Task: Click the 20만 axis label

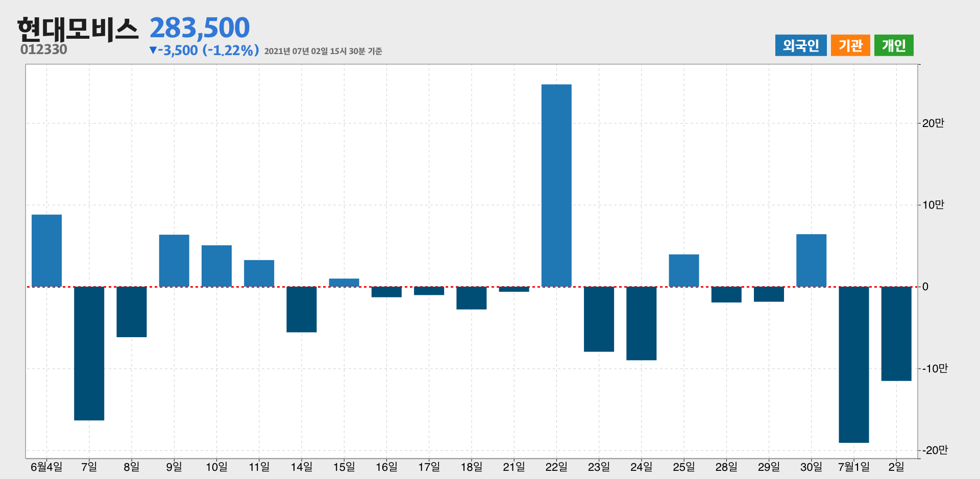Action: pos(933,123)
